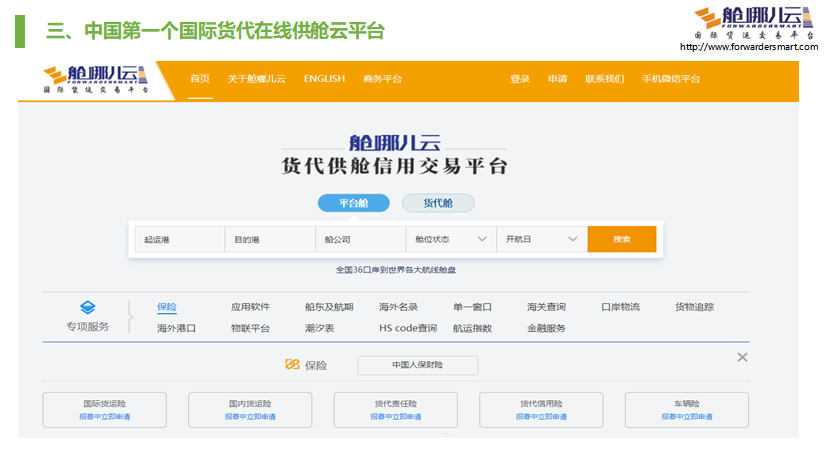Click the blue layered 专项服务 icon
Screen dimensions: 830x454
[87, 307]
